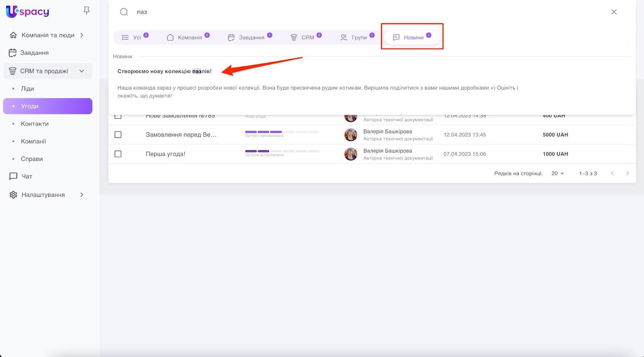This screenshot has height=357, width=644.
Task: Click Валерія Башкірова in the Перша угода! row
Action: [x=388, y=151]
